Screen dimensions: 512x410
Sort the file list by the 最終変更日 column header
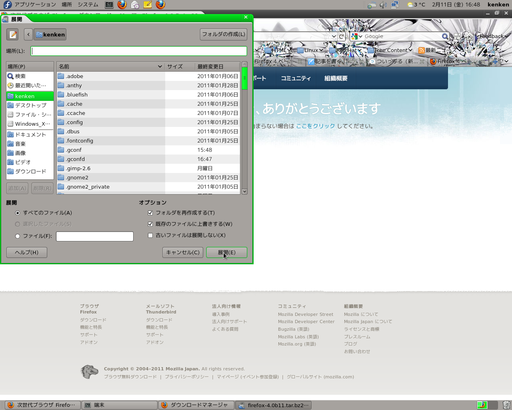(x=217, y=67)
